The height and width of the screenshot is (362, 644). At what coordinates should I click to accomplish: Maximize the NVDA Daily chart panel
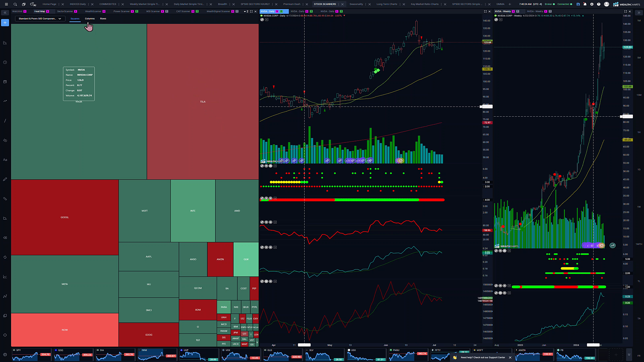[x=485, y=11]
